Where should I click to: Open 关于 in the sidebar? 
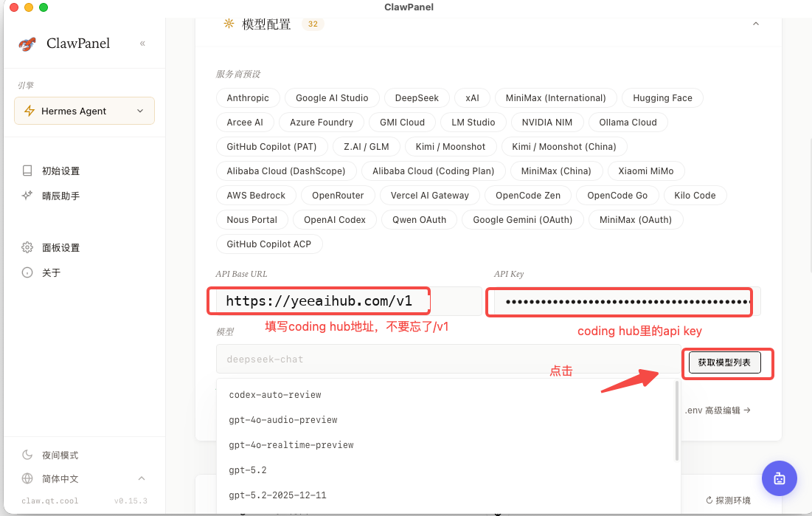pyautogui.click(x=52, y=273)
